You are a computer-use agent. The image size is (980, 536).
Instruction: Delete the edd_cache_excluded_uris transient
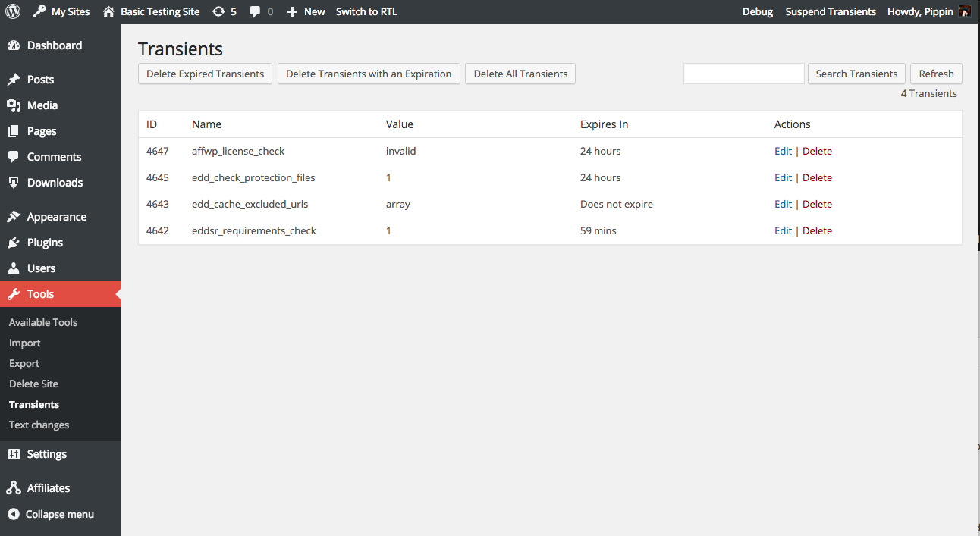click(817, 204)
